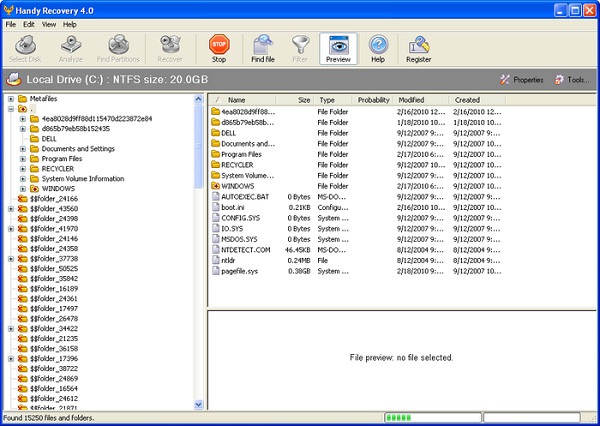Image resolution: width=600 pixels, height=426 pixels.
Task: Expand Documents and Settings in tree
Action: (x=23, y=149)
